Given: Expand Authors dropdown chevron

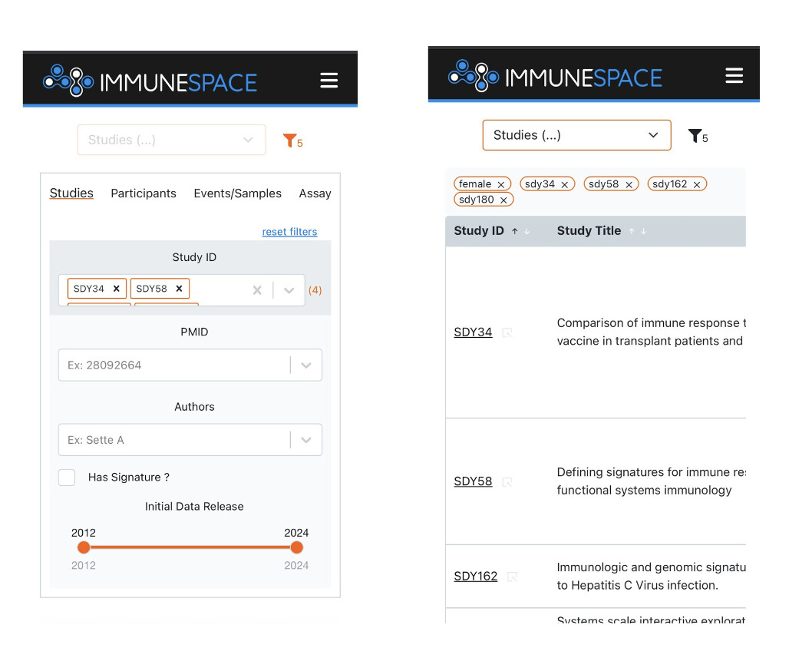Looking at the screenshot, I should tap(306, 440).
